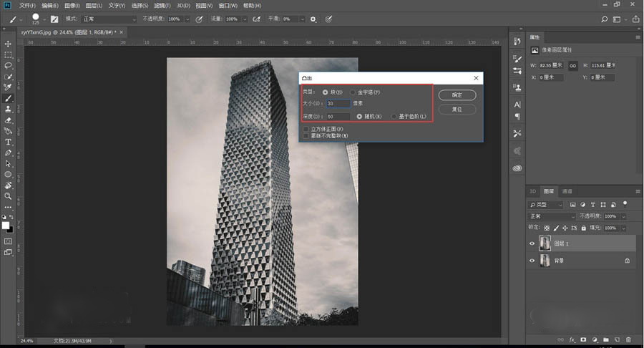Open the 滤镜 menu
The height and width of the screenshot is (348, 644).
click(x=162, y=5)
